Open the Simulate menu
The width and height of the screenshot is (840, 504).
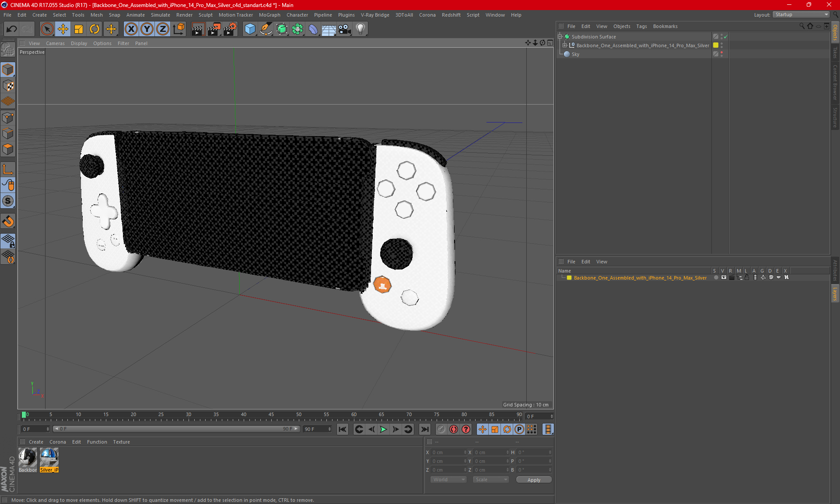pyautogui.click(x=161, y=15)
